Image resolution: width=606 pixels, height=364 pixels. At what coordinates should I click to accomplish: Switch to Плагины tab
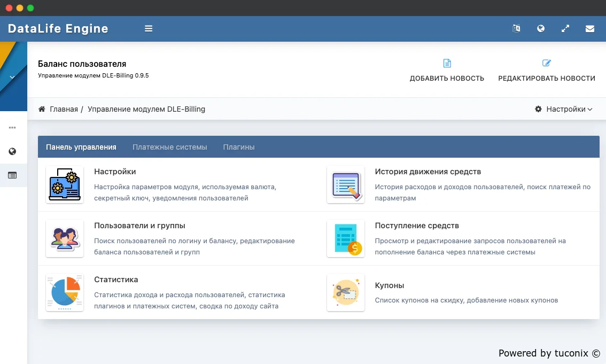click(x=239, y=147)
